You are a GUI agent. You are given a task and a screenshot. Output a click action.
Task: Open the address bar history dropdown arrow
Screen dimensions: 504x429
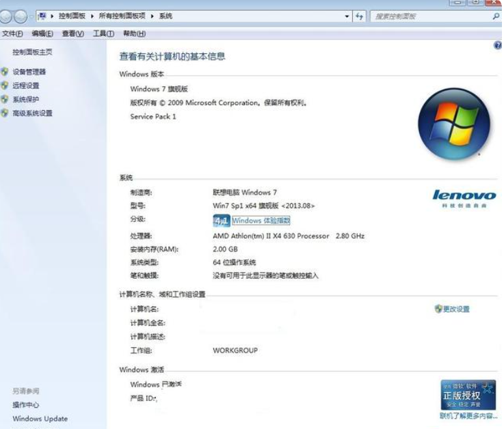pos(347,16)
